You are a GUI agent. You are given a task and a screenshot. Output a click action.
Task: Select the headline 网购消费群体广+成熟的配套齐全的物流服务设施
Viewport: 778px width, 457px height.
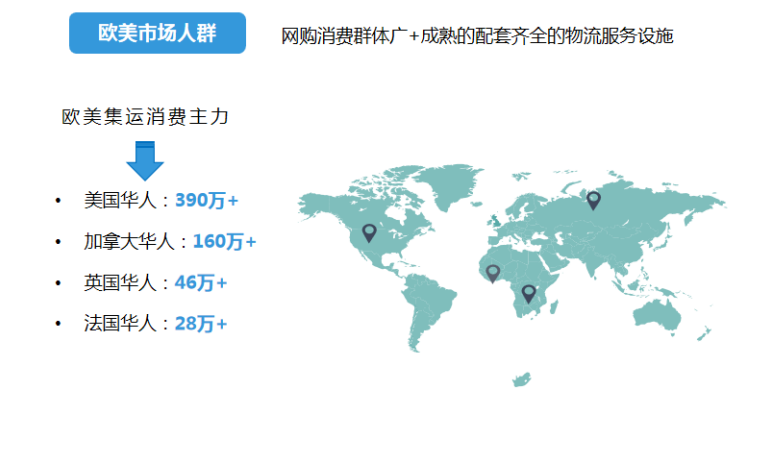[477, 36]
